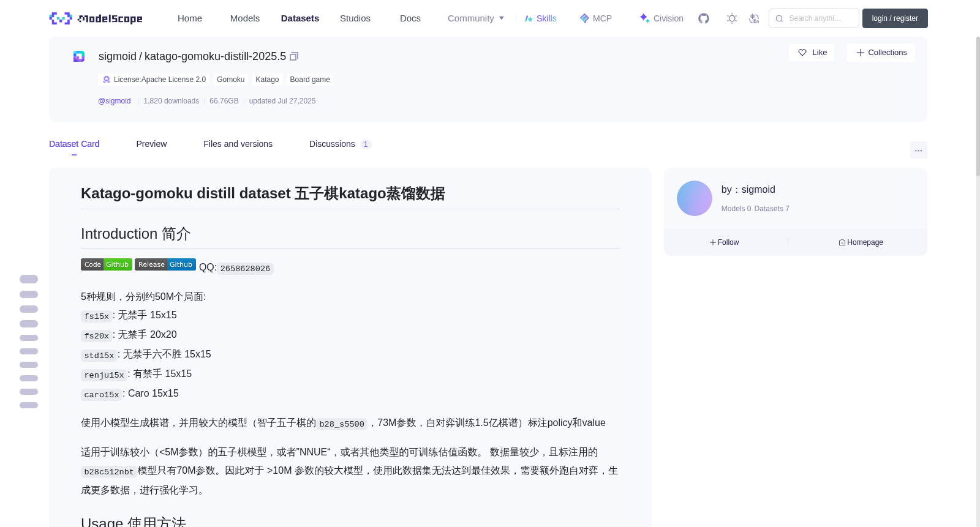This screenshot has height=527, width=980.
Task: Switch to the Preview tab
Action: 151,144
